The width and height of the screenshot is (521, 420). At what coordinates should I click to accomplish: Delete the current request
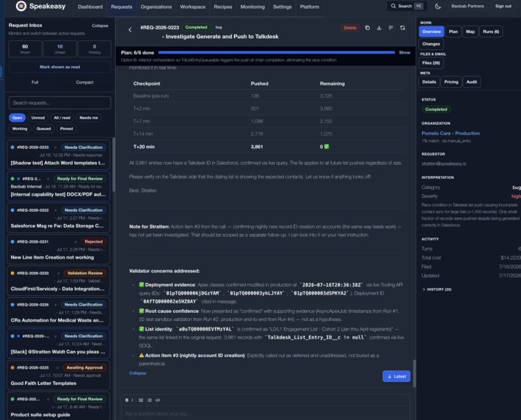pos(350,28)
